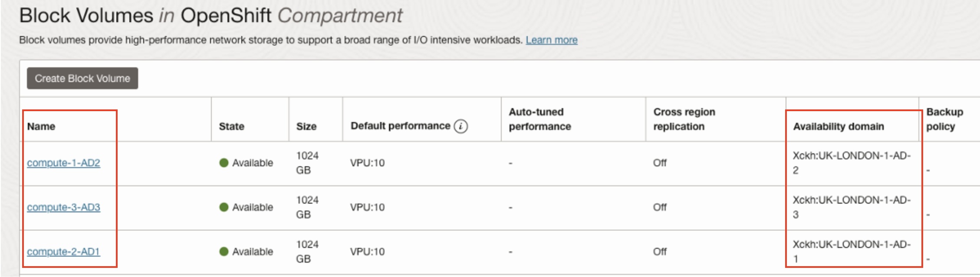Click the Block Volumes in OpenShift Compartment heading

211,16
